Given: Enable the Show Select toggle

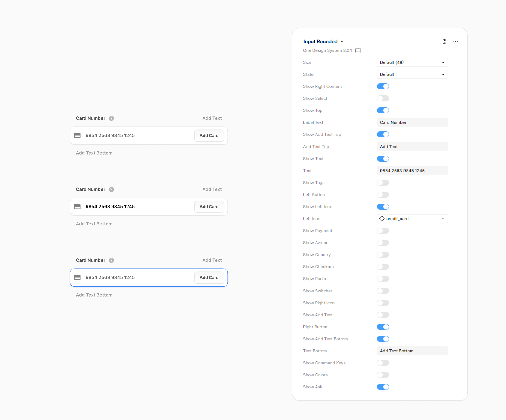Looking at the screenshot, I should (383, 98).
